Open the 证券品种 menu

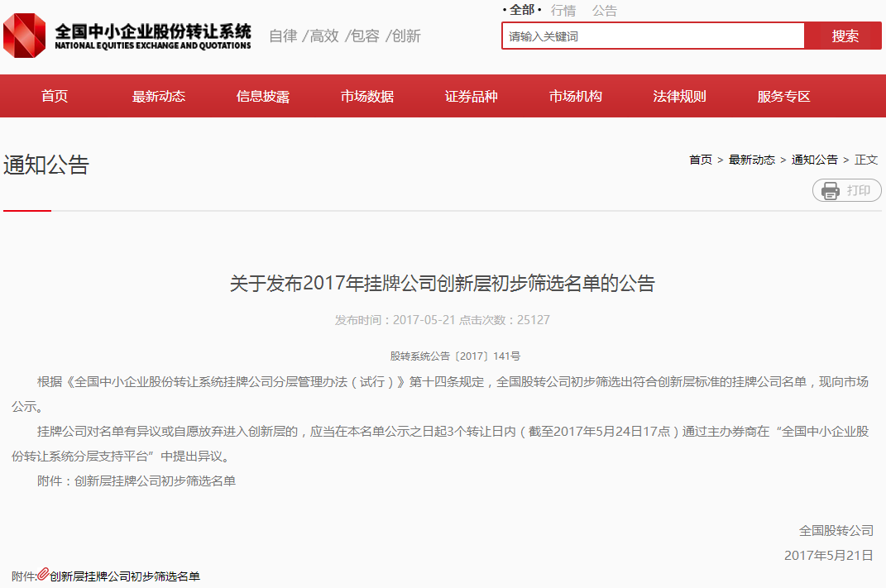[469, 95]
